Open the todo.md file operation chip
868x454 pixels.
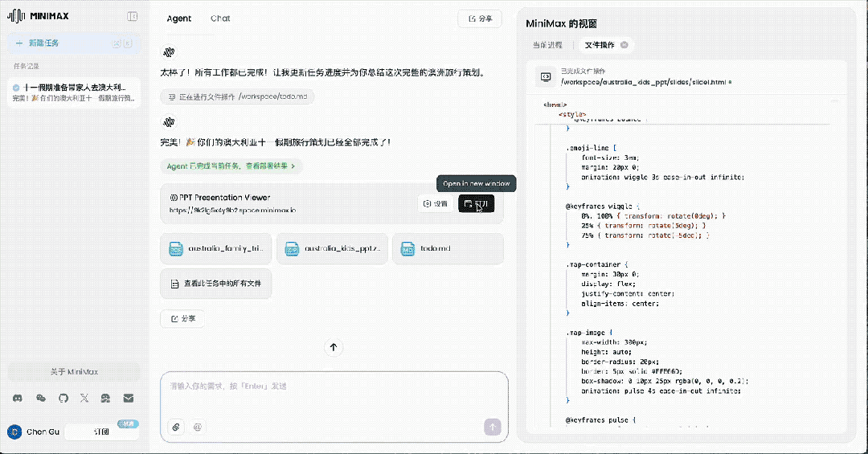[237, 97]
